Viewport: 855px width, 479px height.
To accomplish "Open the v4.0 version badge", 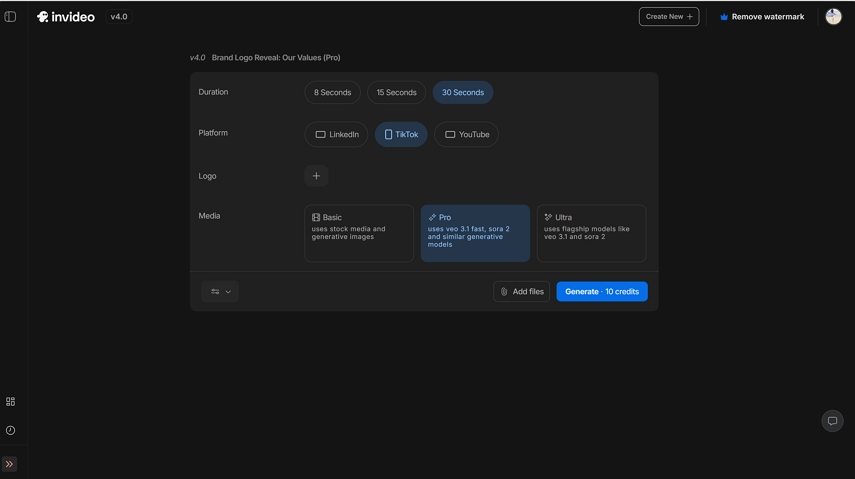I will click(119, 17).
